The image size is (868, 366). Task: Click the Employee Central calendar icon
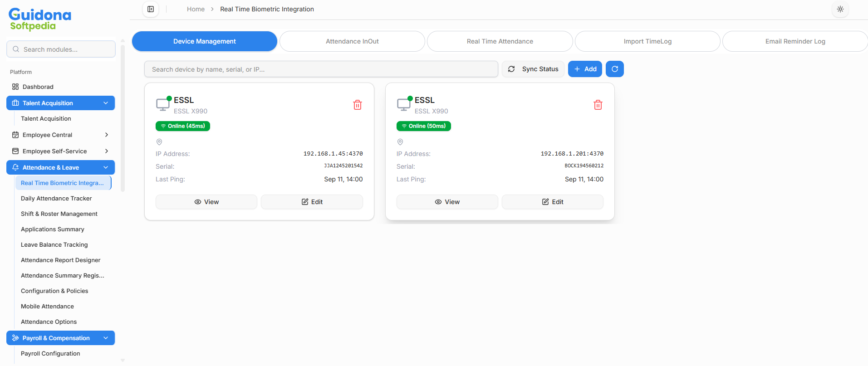15,135
